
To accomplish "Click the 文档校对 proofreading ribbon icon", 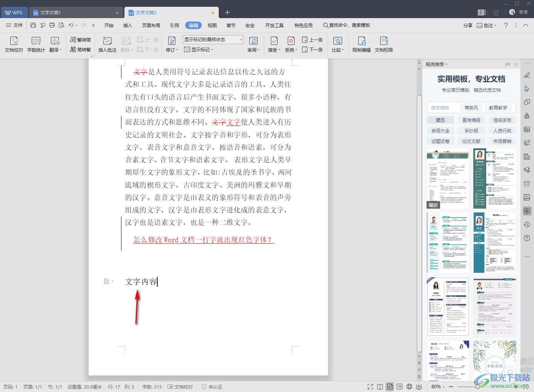I will coord(14,44).
